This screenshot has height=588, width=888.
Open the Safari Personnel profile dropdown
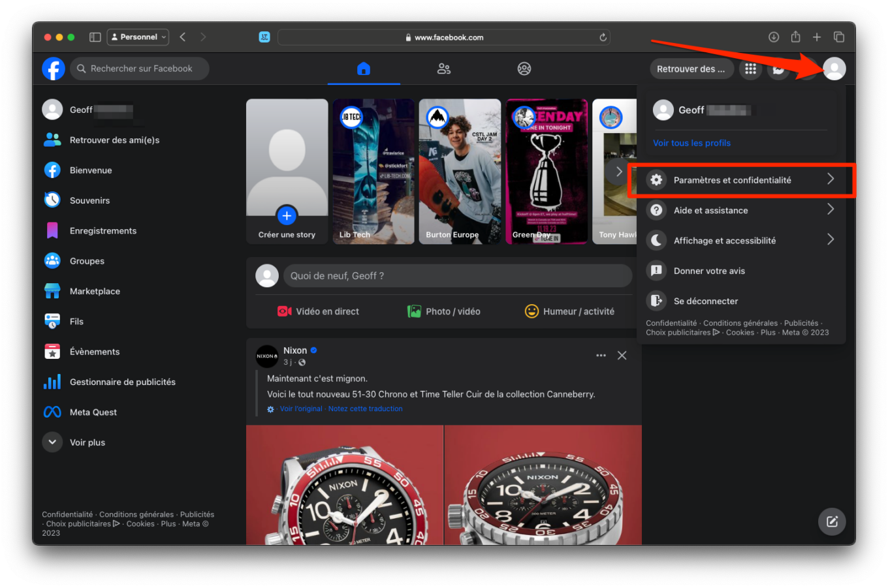click(138, 37)
